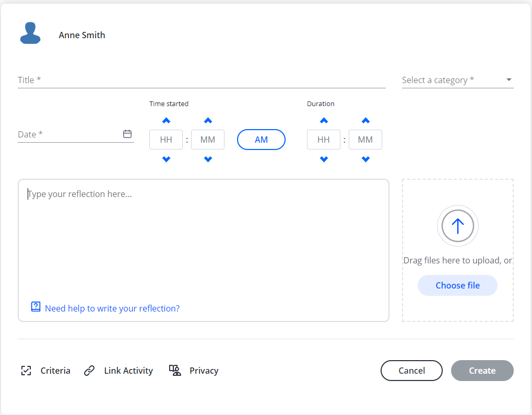Click the Create button
The image size is (532, 415).
coord(482,371)
